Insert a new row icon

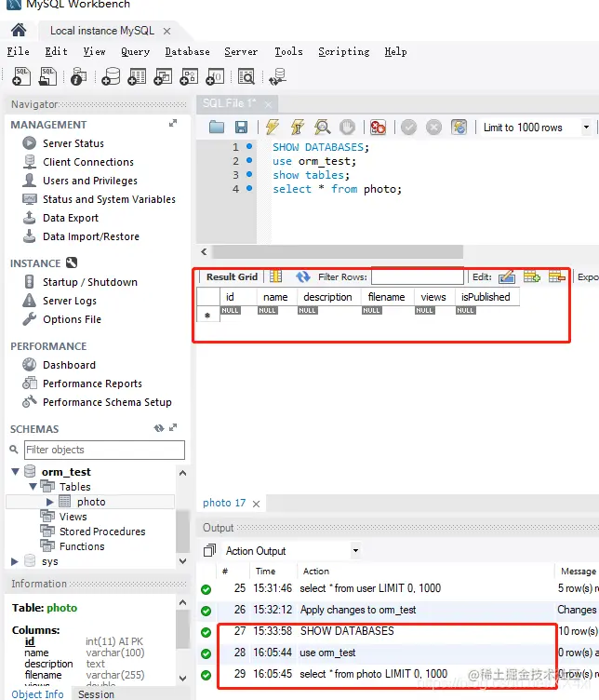tap(532, 276)
